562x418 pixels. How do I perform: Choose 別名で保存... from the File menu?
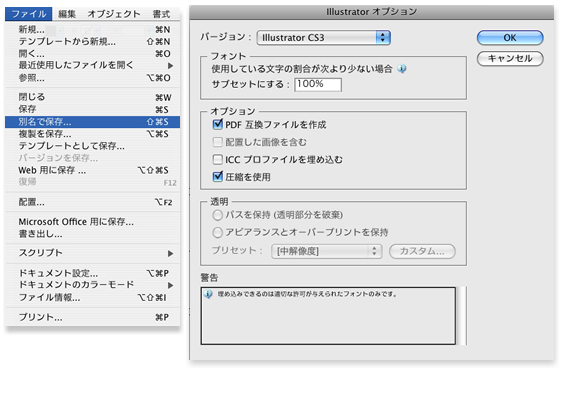[92, 122]
